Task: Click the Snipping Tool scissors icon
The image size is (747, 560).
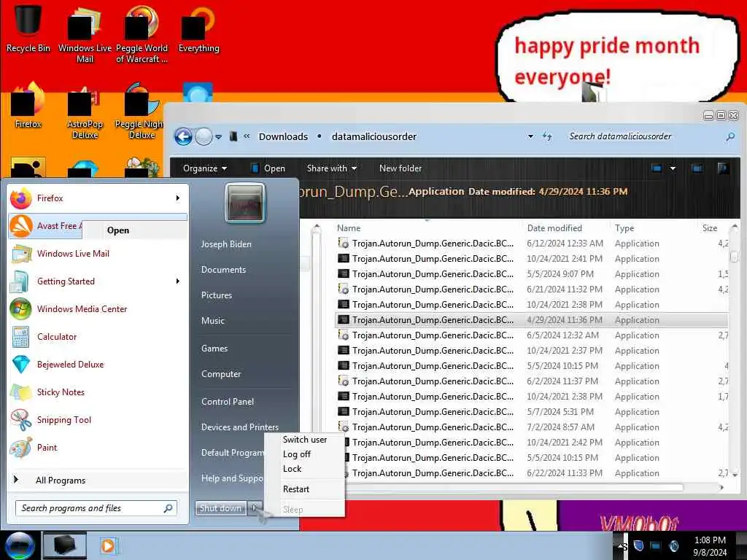Action: [20, 420]
